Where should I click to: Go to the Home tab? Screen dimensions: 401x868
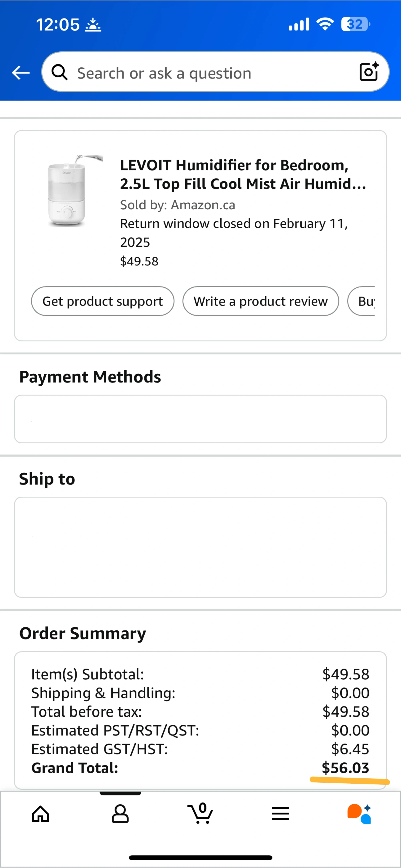40,814
